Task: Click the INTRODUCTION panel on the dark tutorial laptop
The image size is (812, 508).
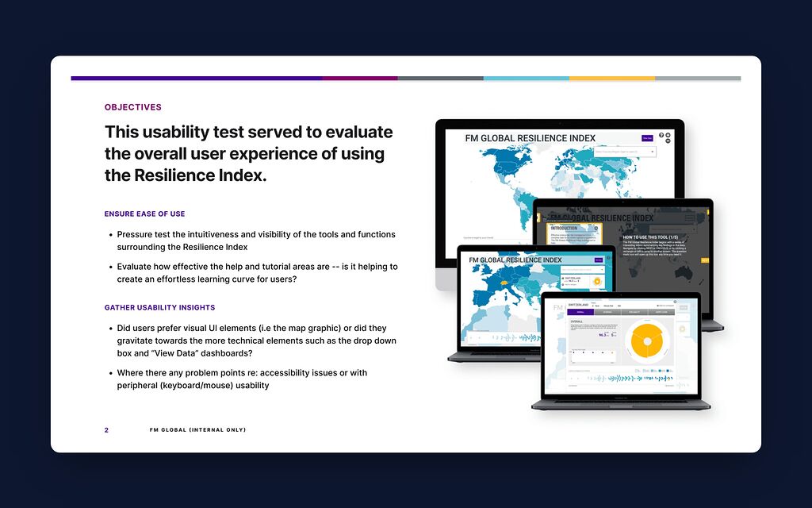Action: (x=574, y=233)
